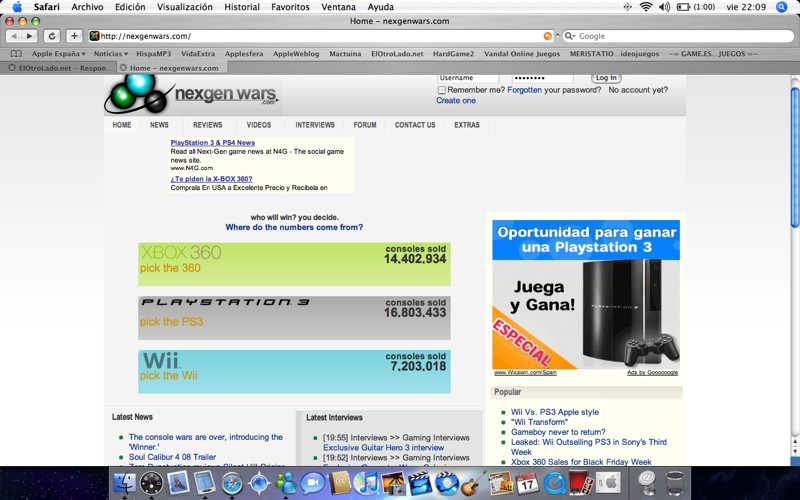This screenshot has height=500, width=800.
Task: Open Favoritos menu
Action: [290, 7]
